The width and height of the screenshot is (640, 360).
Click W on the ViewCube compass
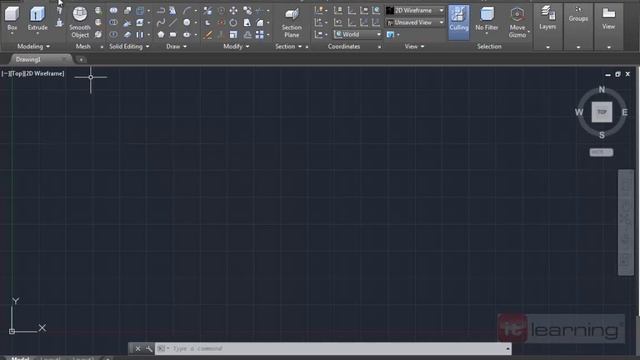[579, 112]
